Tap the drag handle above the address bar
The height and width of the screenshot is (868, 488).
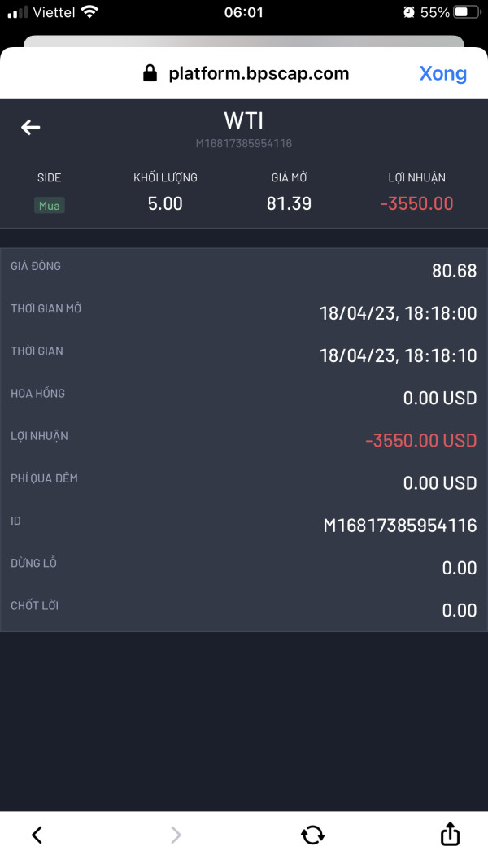tap(244, 42)
